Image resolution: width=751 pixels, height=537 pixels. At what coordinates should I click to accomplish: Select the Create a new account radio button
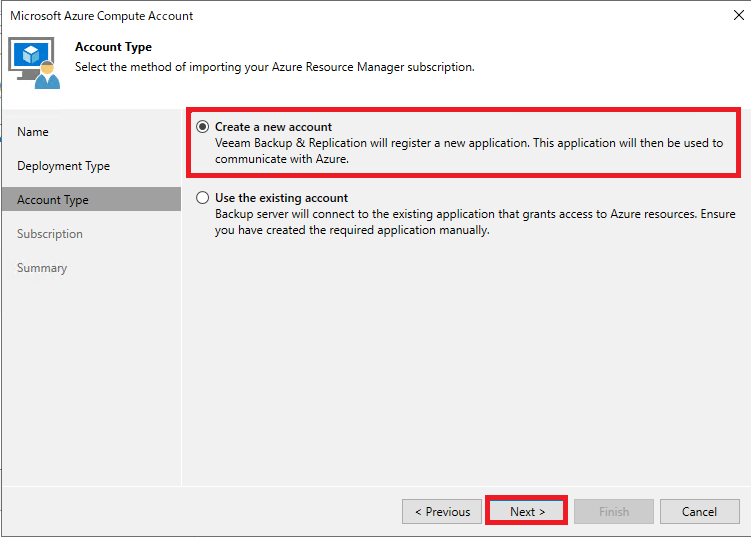(203, 127)
